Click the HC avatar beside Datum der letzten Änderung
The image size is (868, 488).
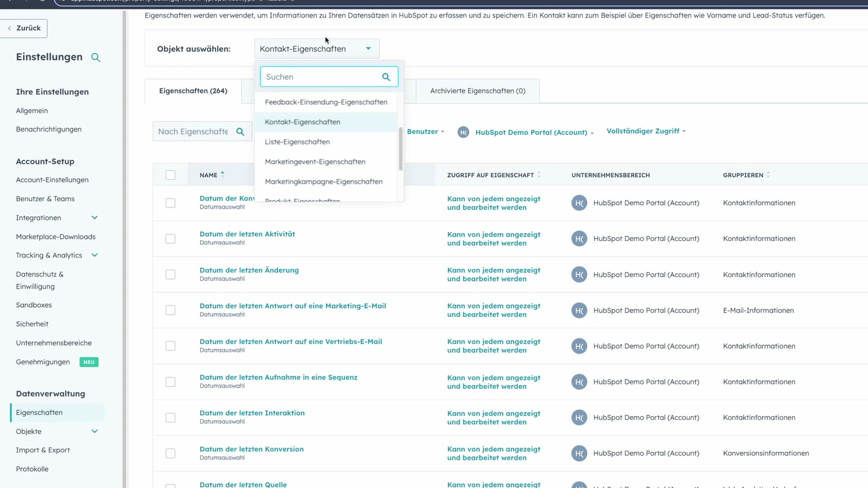pyautogui.click(x=579, y=274)
